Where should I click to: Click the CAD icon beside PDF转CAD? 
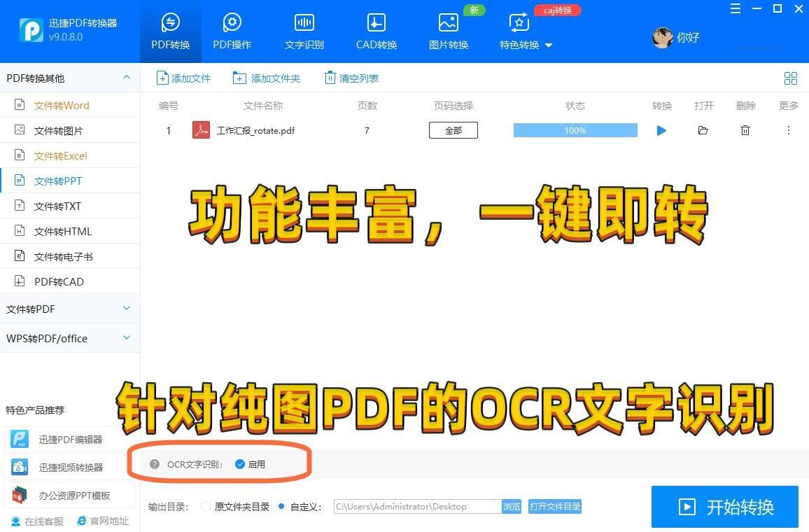[20, 281]
